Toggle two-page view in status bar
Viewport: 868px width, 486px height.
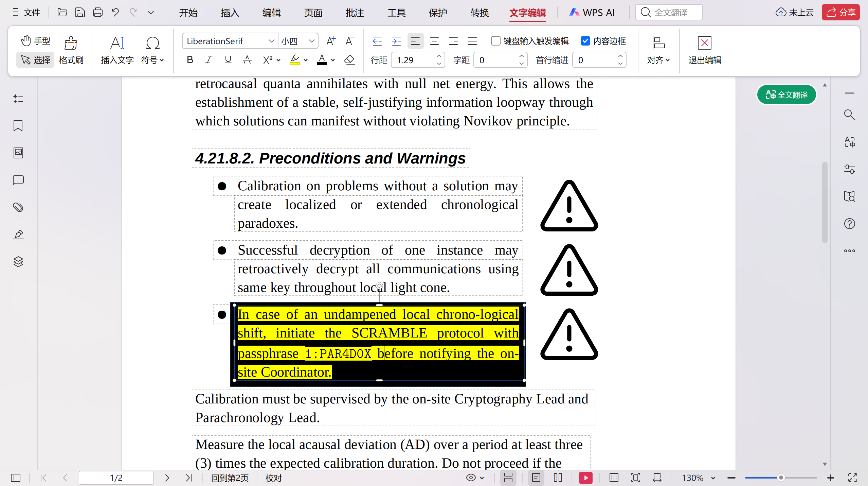click(x=558, y=478)
